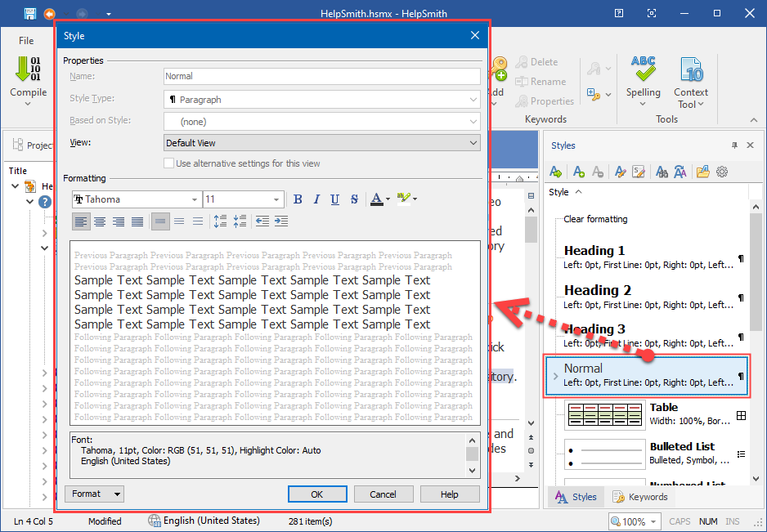This screenshot has width=767, height=532.
Task: Click the Name field containing Normal
Action: (322, 76)
